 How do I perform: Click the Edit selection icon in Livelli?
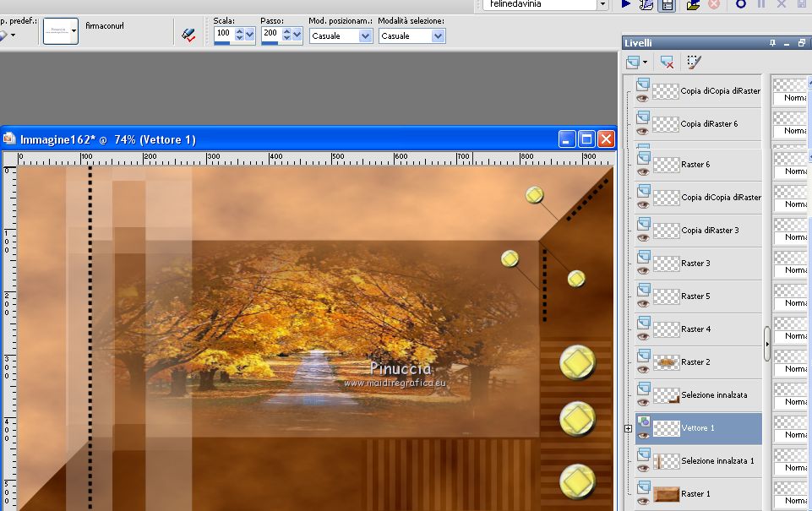point(694,63)
